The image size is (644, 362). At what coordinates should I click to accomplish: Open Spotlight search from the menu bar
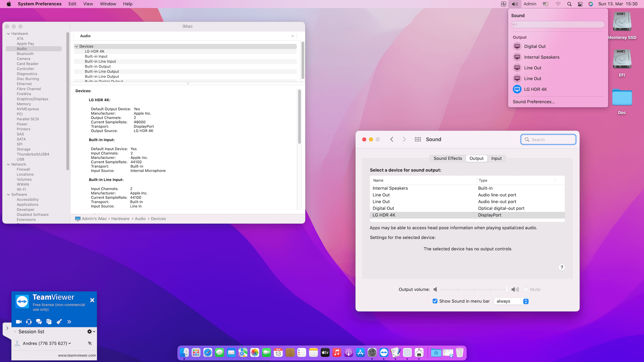click(x=569, y=4)
